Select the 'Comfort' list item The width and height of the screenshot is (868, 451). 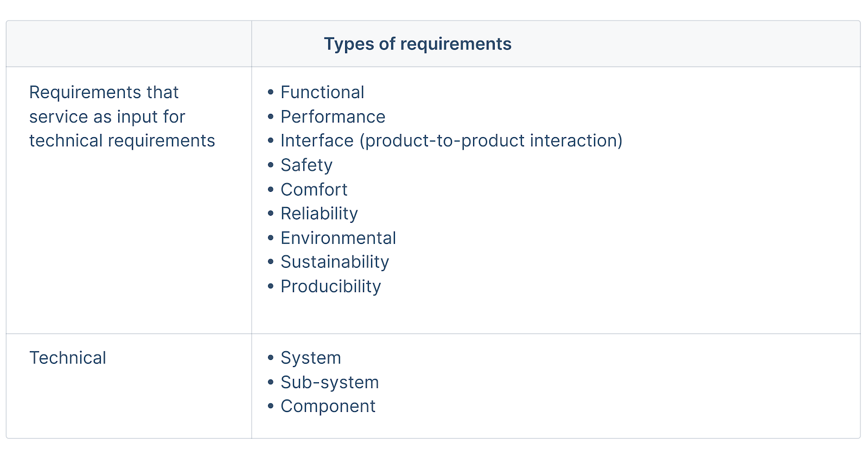pyautogui.click(x=314, y=189)
